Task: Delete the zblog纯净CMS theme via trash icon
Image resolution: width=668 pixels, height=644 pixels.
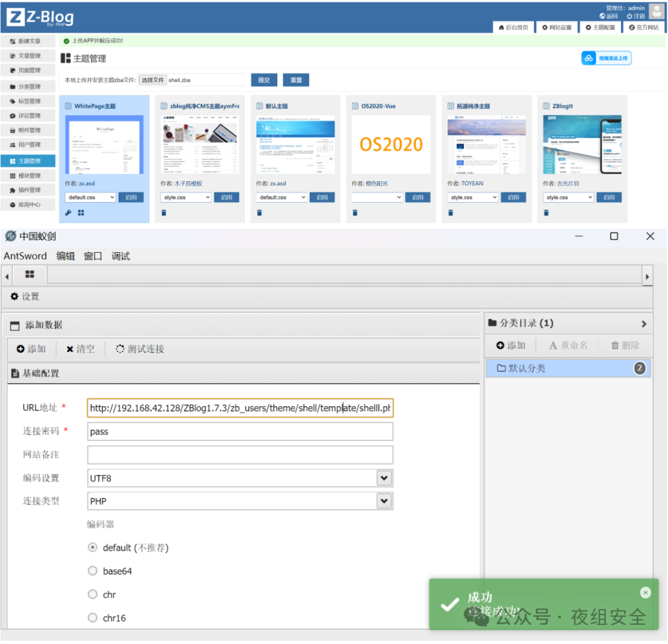Action: click(x=164, y=213)
